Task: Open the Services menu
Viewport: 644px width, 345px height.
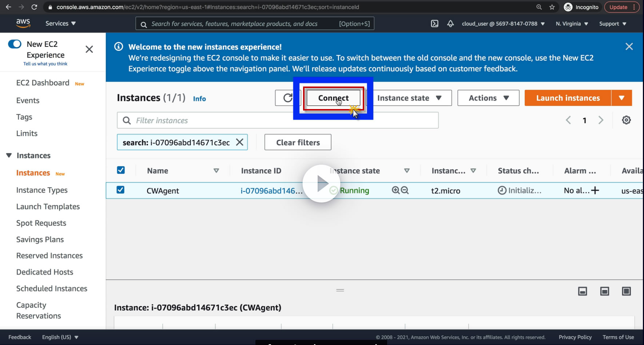Action: tap(60, 23)
